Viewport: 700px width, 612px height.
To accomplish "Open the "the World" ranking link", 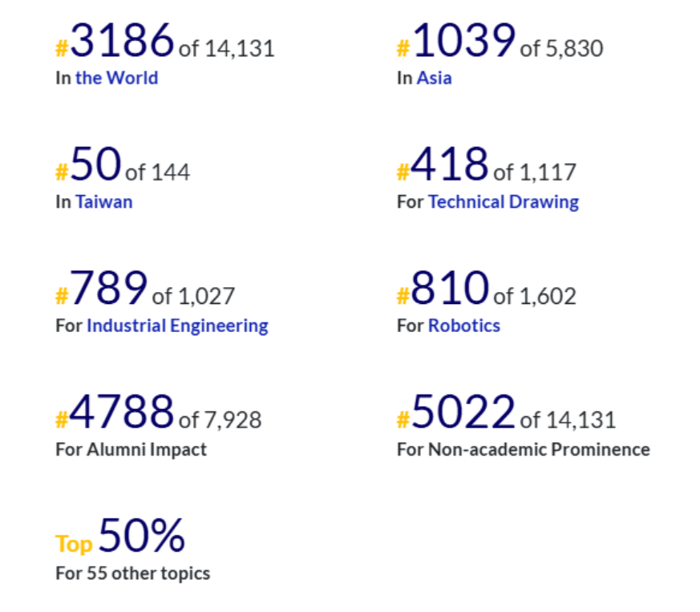I will coord(116,79).
